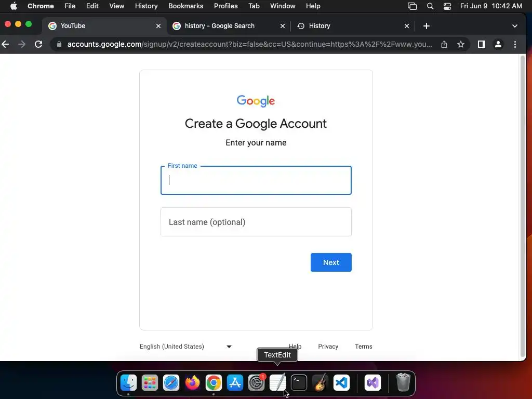Click the forward navigation arrow
Viewport: 532px width, 399px height.
click(x=22, y=44)
